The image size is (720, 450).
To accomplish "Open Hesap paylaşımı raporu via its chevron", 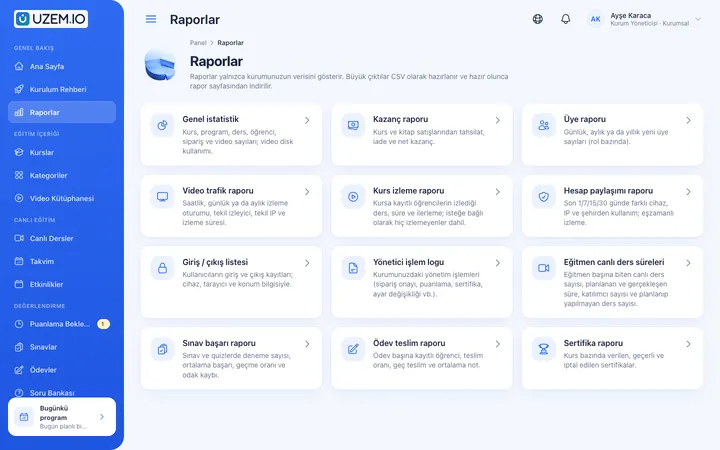I will pos(688,192).
